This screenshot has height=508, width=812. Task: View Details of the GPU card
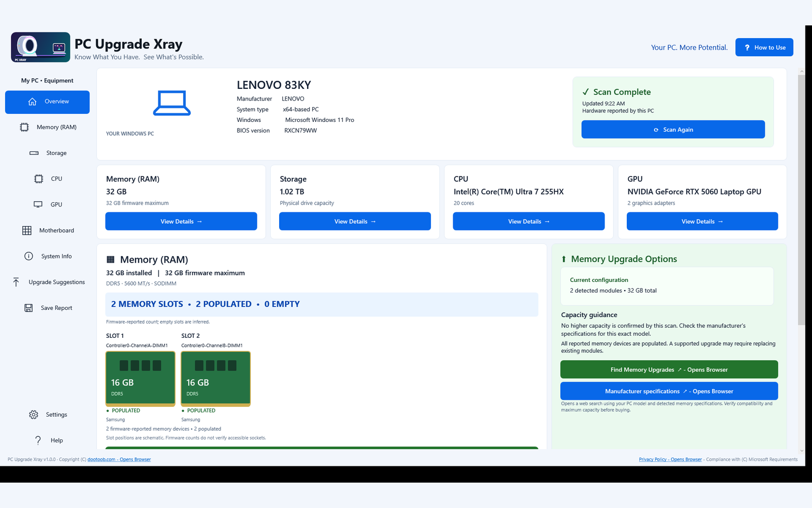click(702, 221)
